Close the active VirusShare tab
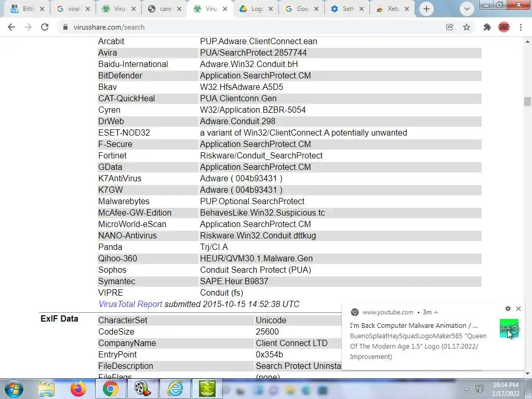Image resolution: width=532 pixels, height=399 pixels. tap(225, 9)
